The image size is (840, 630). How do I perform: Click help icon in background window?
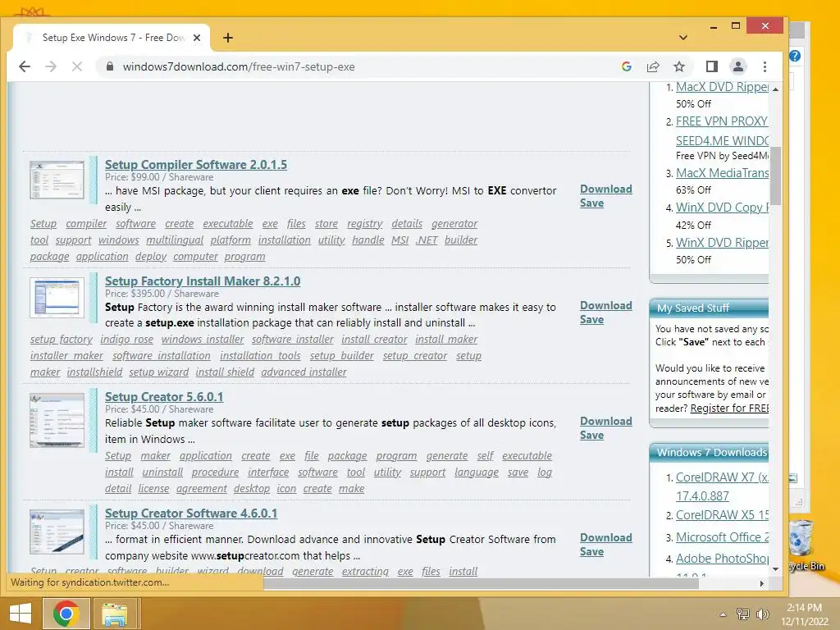click(x=795, y=56)
